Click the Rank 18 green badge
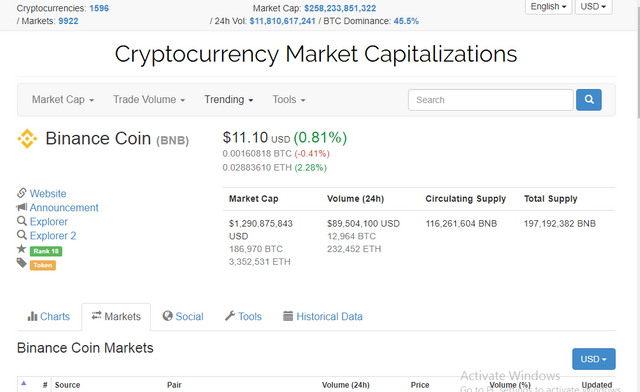 (x=46, y=251)
